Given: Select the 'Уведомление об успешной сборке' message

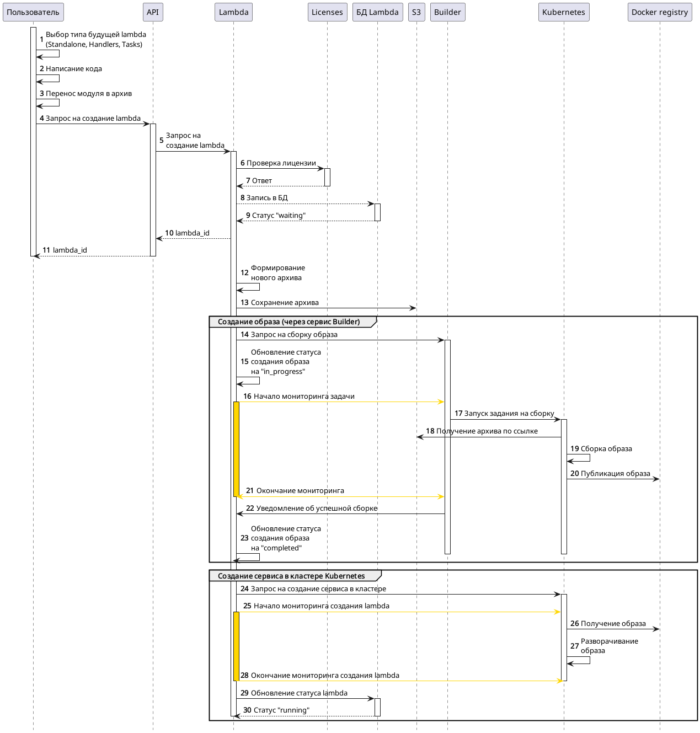Looking at the screenshot, I should point(317,509).
